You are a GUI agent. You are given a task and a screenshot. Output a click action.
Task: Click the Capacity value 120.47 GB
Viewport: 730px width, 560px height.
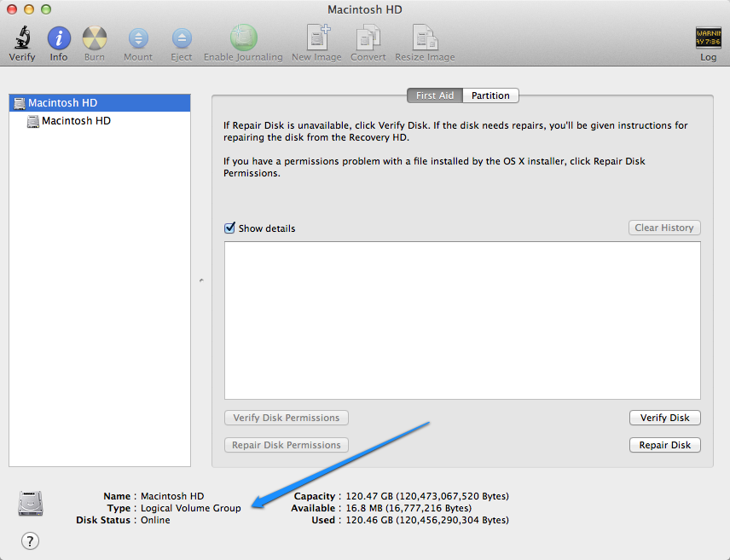point(427,496)
